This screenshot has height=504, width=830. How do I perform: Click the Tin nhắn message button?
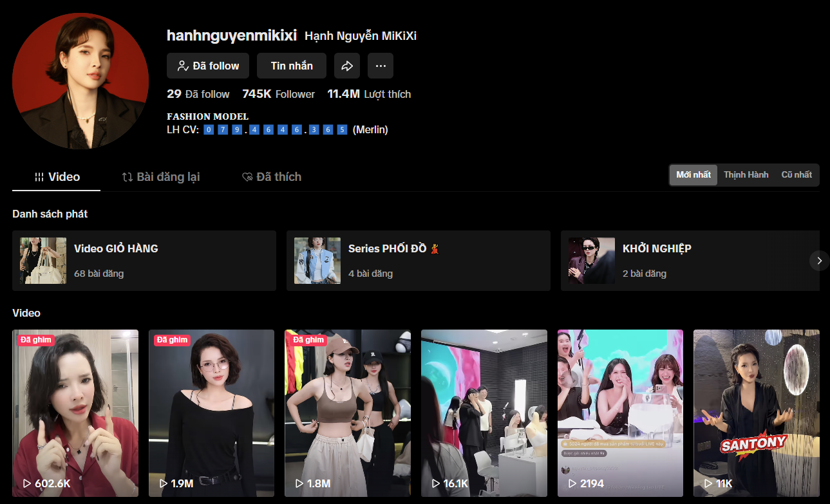point(292,66)
